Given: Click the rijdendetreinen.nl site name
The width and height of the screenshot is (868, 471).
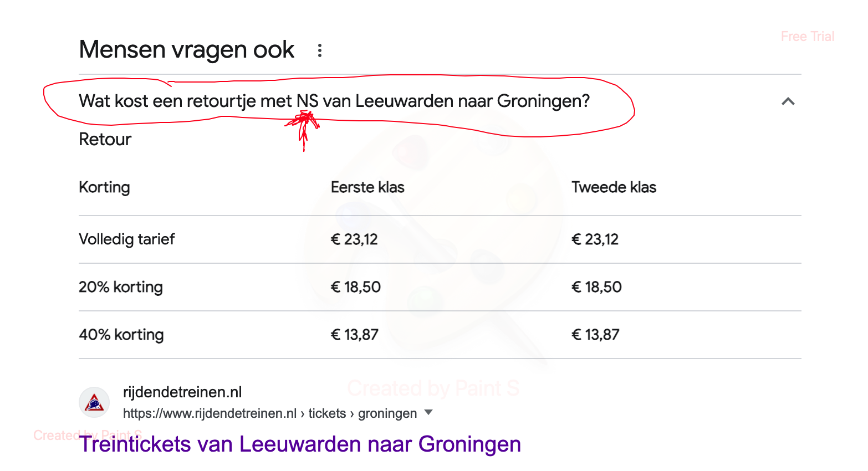Looking at the screenshot, I should [182, 392].
